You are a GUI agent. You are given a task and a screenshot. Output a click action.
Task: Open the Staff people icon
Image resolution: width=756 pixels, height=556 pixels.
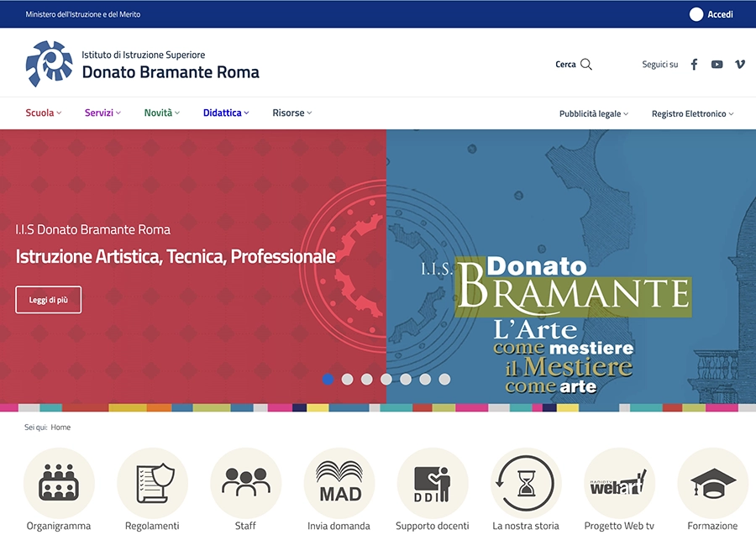[x=246, y=483]
